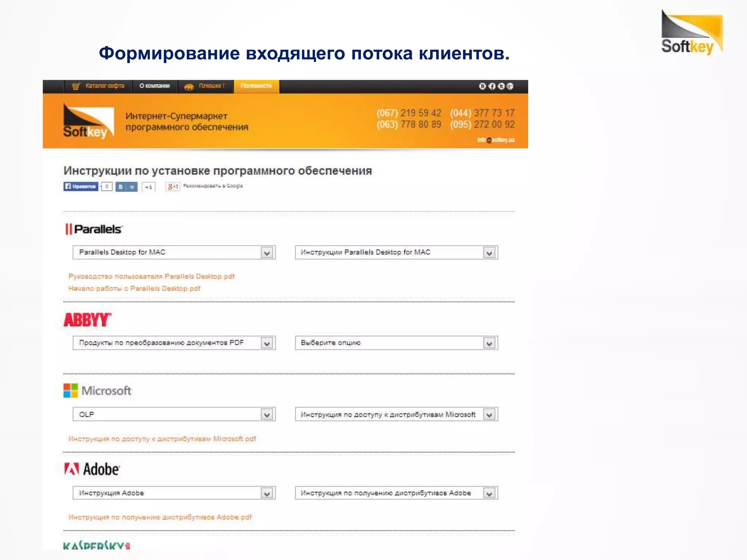
Task: Open the О компании menu item
Action: click(x=155, y=86)
